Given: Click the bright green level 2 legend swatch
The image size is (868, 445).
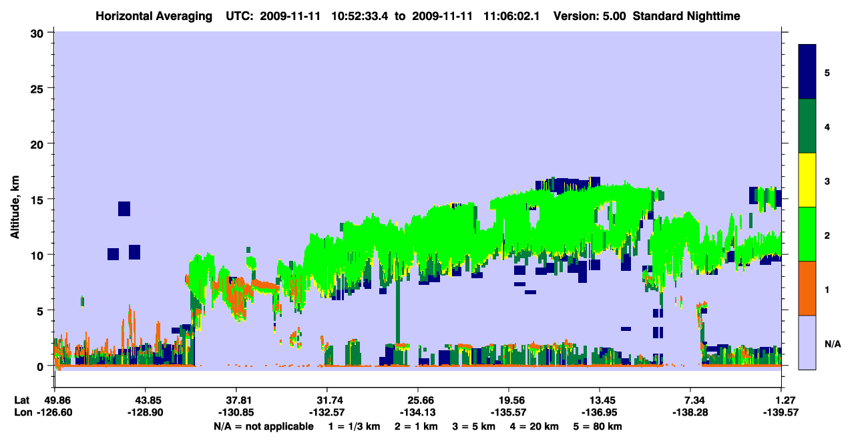Looking at the screenshot, I should 807,234.
